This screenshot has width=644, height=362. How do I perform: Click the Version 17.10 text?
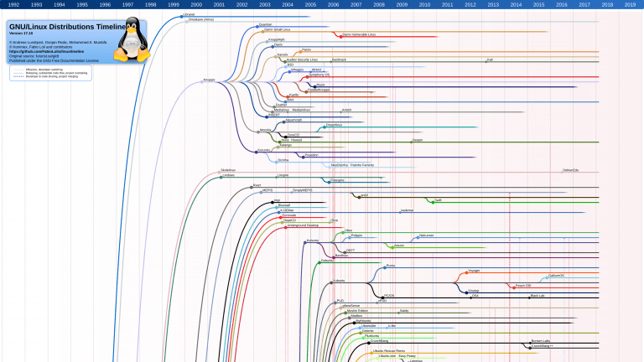(x=21, y=34)
